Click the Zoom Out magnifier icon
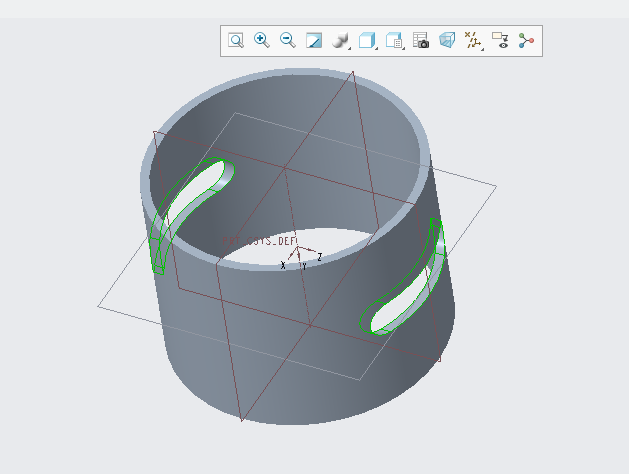 point(288,41)
